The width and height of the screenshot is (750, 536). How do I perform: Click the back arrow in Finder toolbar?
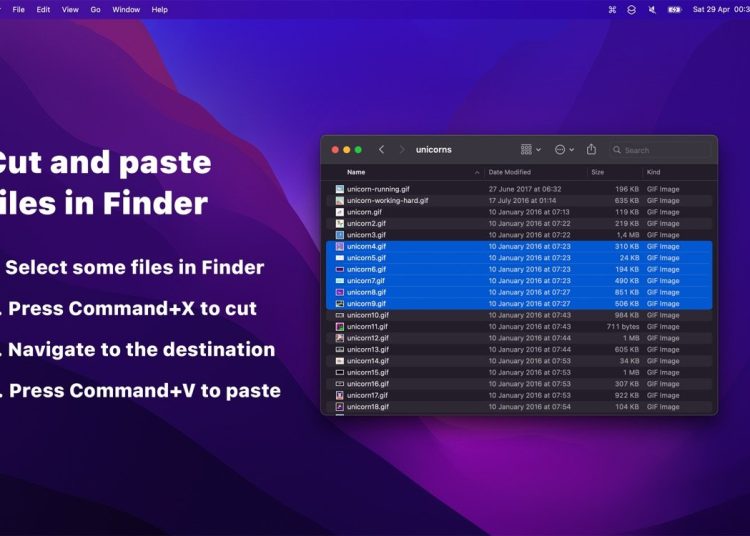click(381, 150)
